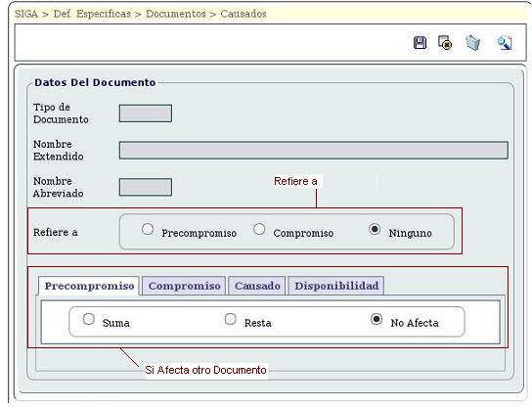This screenshot has height=407, width=532.
Task: Select the Resta radio option
Action: click(231, 319)
